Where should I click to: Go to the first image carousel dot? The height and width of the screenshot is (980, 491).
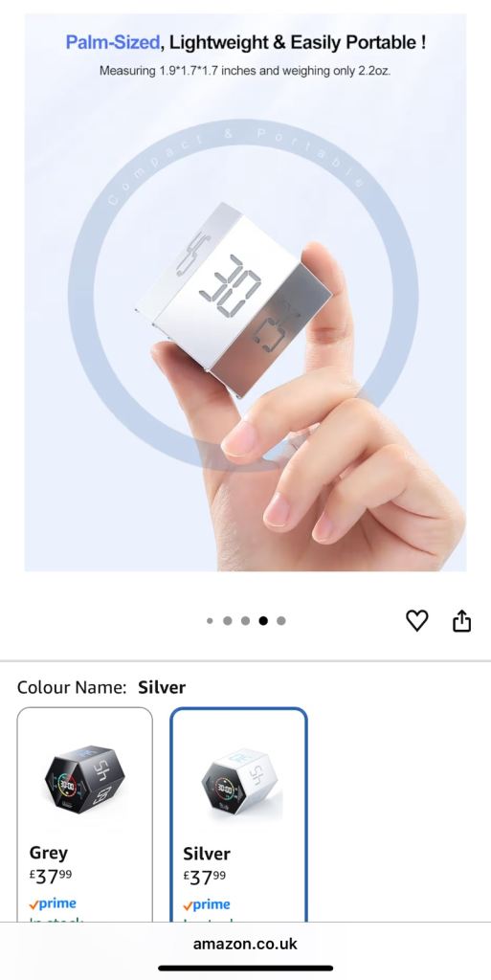[x=210, y=620]
